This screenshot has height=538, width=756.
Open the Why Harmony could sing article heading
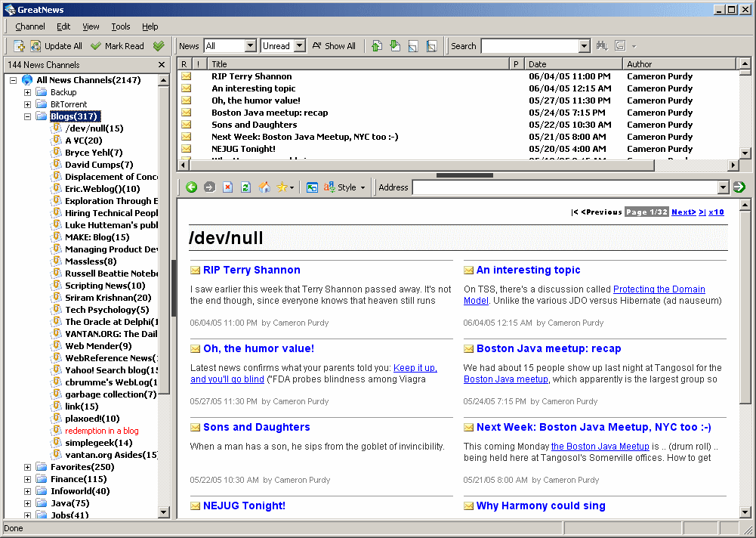point(541,506)
